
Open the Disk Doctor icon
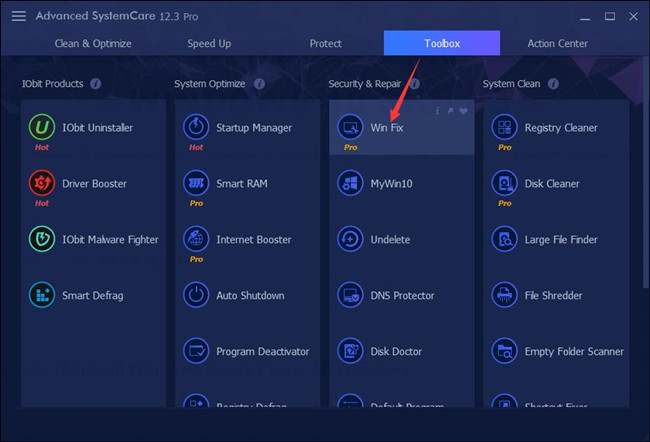click(x=350, y=351)
